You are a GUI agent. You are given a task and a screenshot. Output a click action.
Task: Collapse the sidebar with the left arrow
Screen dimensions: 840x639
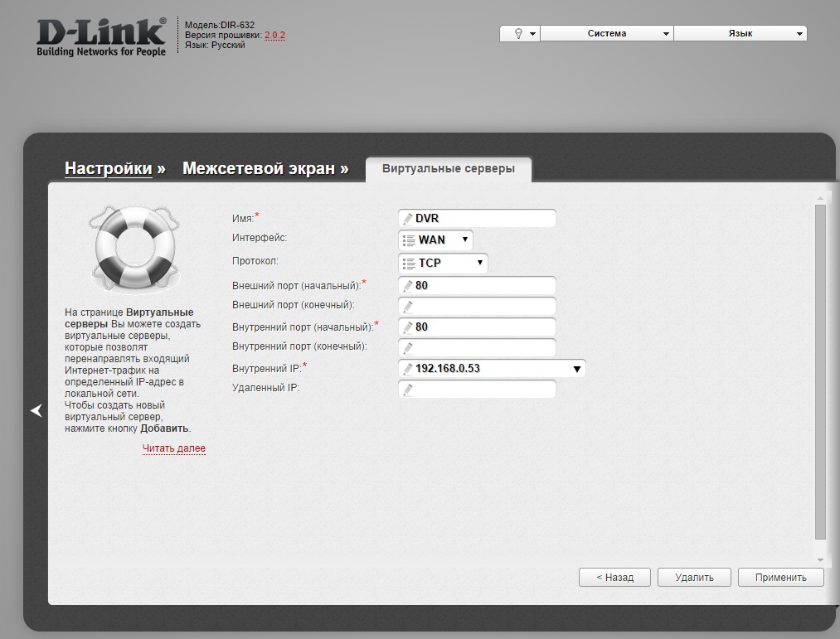(x=36, y=410)
